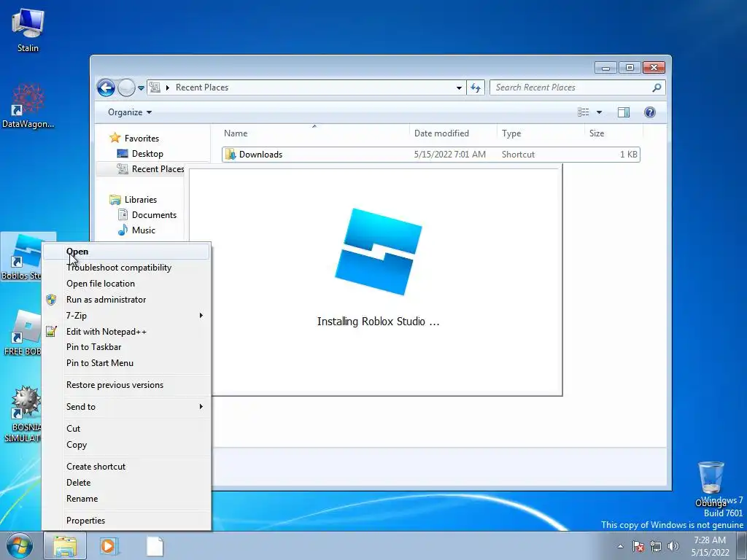Toggle the preview pane button

pyautogui.click(x=624, y=112)
